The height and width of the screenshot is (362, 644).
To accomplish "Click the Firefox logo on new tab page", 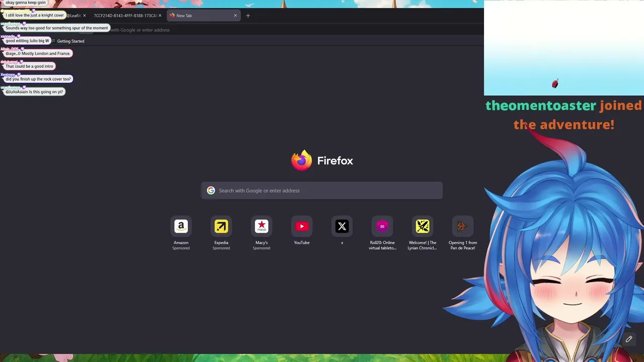I will [x=302, y=160].
